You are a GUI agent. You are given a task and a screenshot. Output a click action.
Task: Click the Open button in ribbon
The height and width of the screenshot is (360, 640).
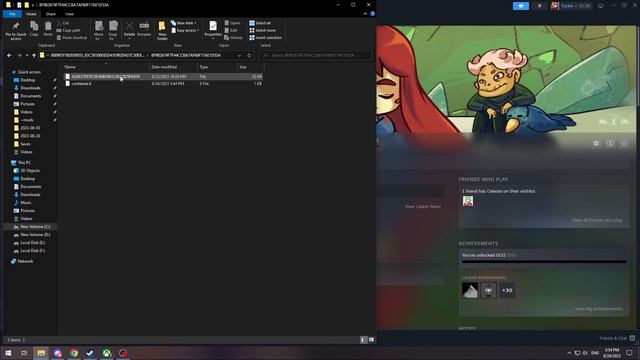232,23
